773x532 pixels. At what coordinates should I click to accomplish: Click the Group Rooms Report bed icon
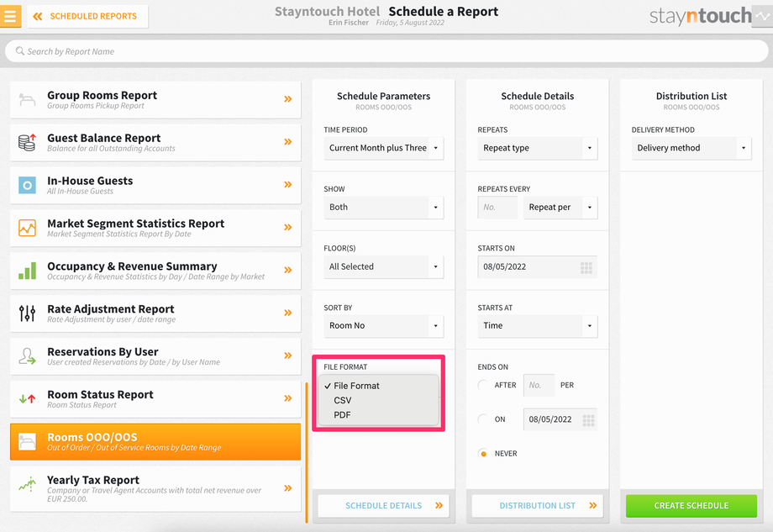click(27, 100)
